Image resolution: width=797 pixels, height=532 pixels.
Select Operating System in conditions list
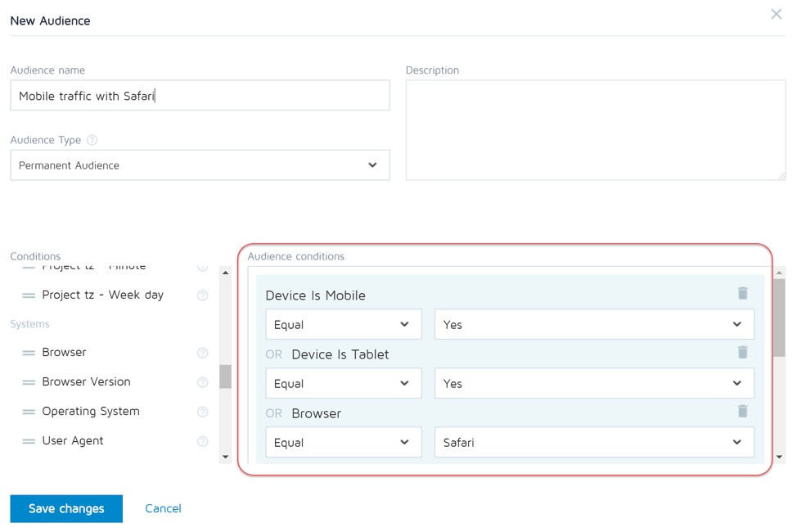tap(91, 411)
